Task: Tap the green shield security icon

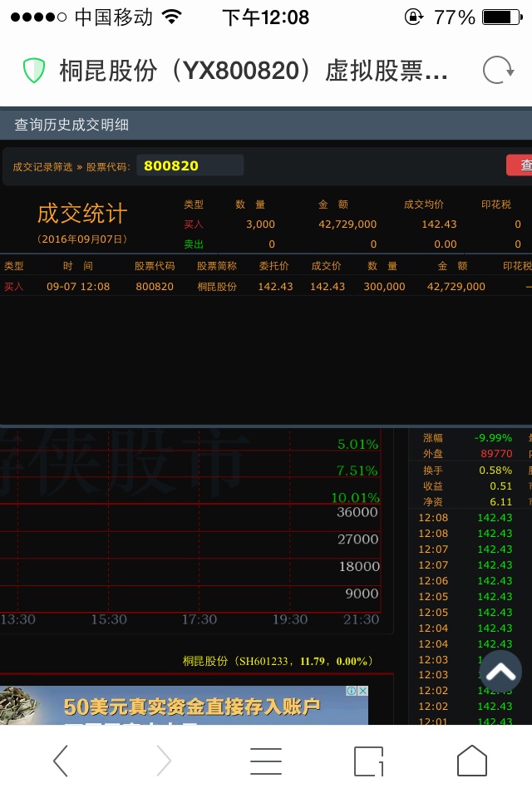Action: (34, 71)
